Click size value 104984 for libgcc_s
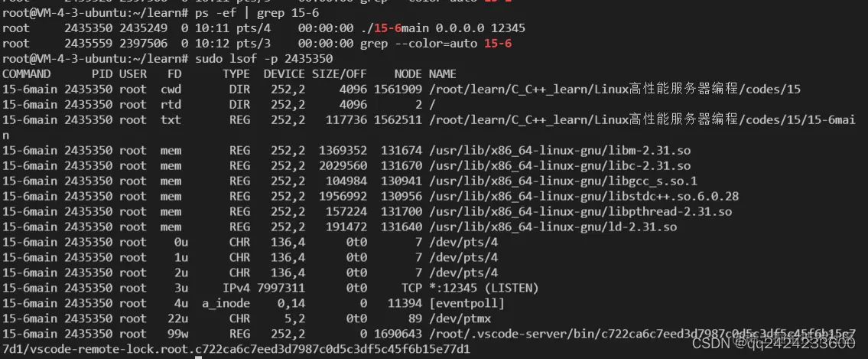868x359 pixels. [x=346, y=181]
